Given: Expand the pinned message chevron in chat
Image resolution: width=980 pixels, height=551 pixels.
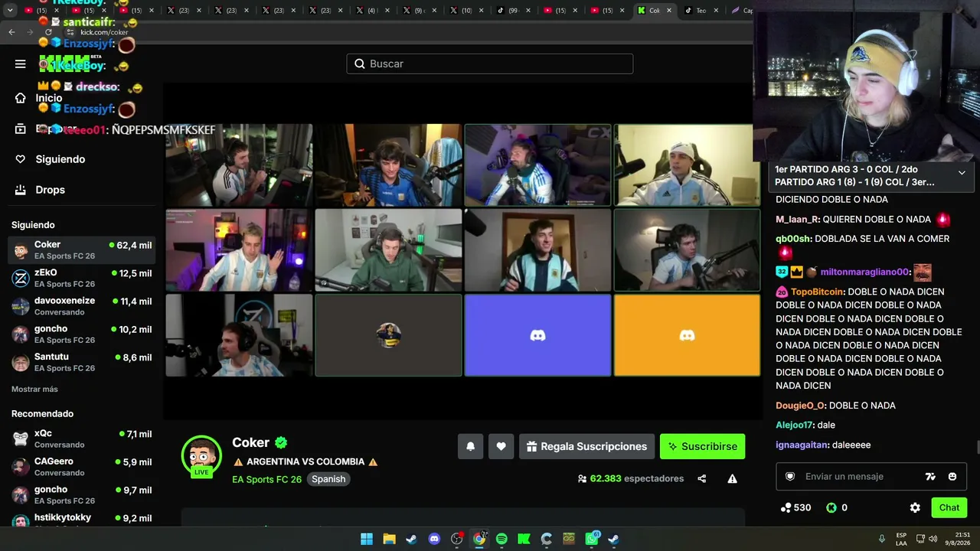Looking at the screenshot, I should pyautogui.click(x=962, y=173).
